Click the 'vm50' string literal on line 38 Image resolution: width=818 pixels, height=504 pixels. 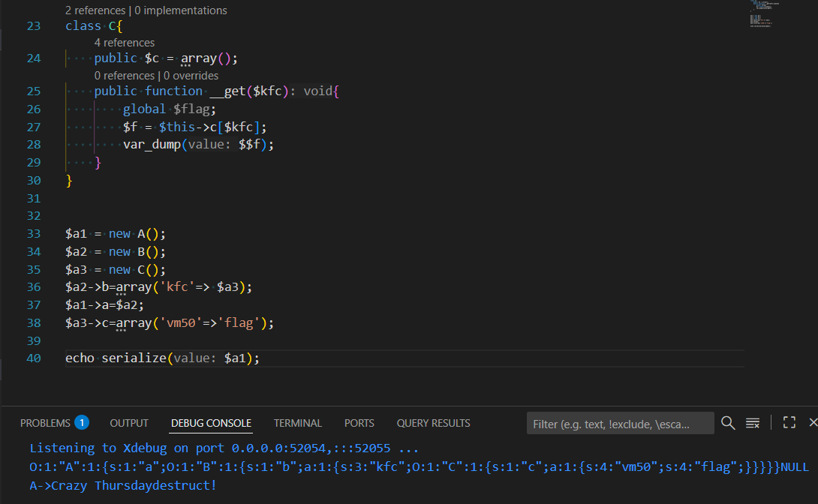[181, 323]
